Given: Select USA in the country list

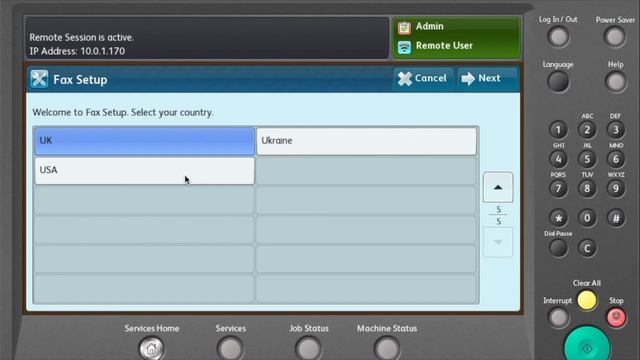Looking at the screenshot, I should (x=144, y=171).
